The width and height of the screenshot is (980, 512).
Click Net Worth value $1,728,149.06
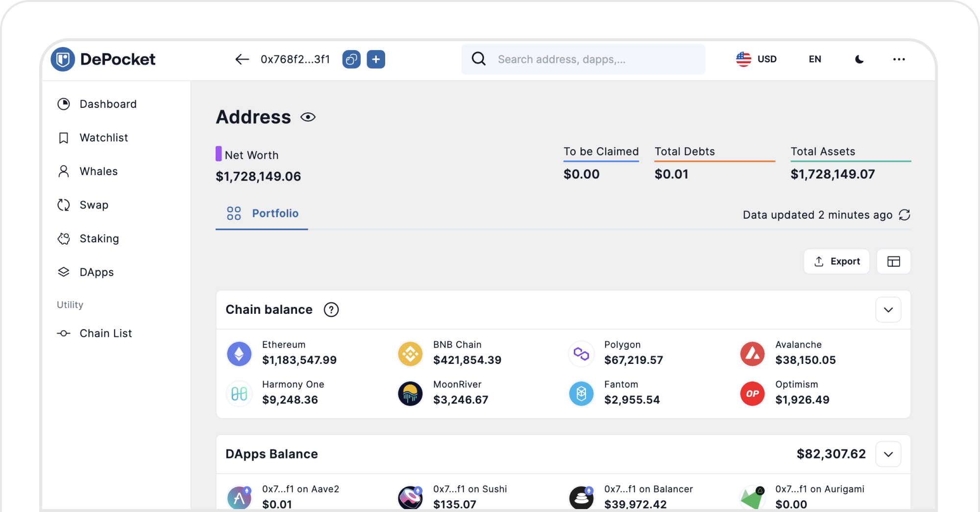[x=258, y=177]
